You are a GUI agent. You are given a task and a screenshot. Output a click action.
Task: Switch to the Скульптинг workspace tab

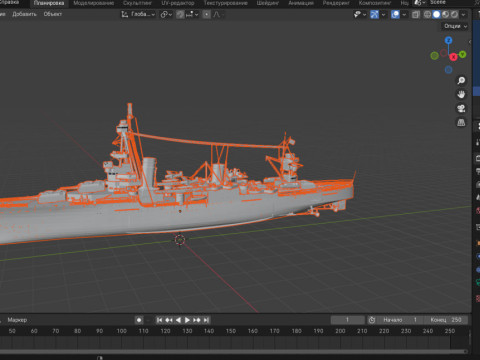click(137, 3)
